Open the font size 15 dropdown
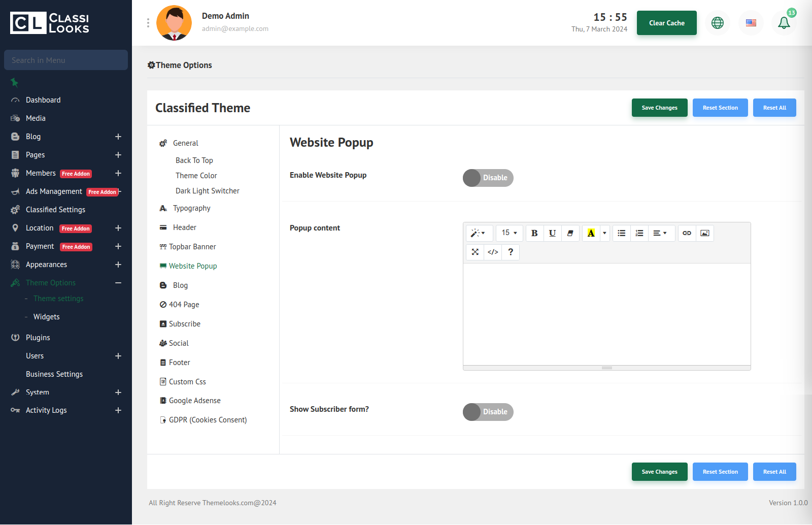The image size is (812, 525). 509,233
